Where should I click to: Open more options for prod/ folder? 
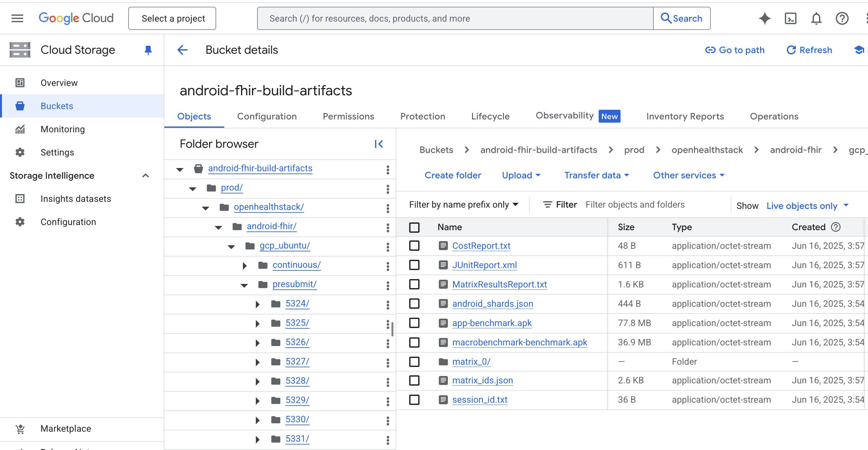388,189
